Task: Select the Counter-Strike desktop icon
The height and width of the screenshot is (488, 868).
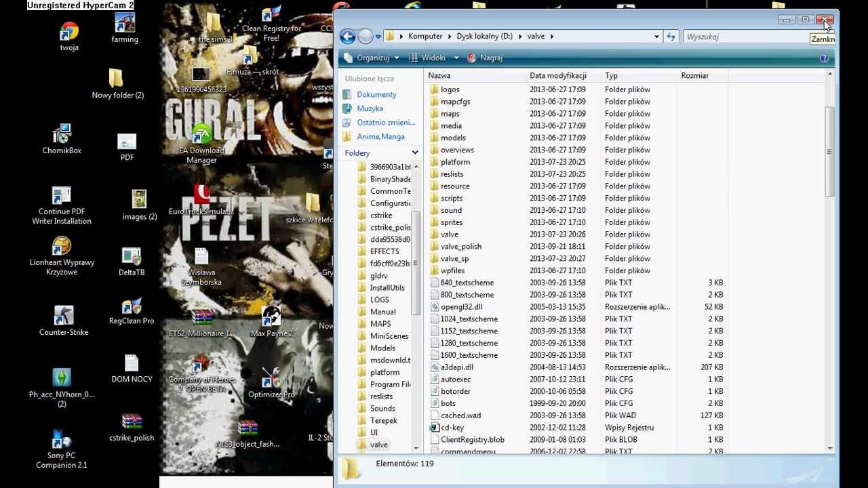Action: point(64,321)
